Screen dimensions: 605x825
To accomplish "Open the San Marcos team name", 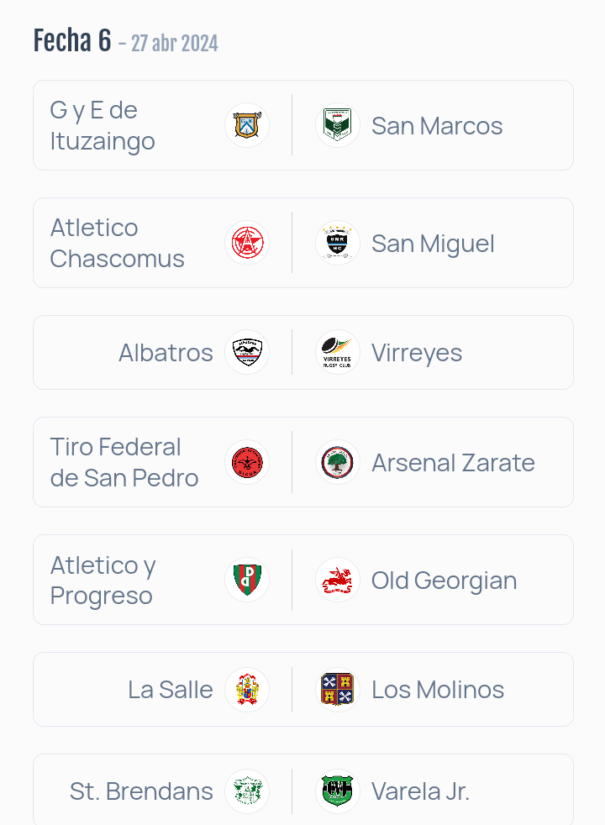I will (437, 126).
